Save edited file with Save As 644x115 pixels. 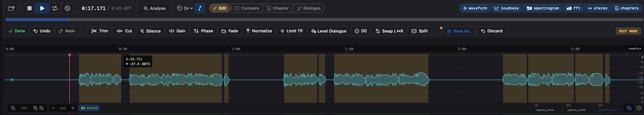(460, 31)
